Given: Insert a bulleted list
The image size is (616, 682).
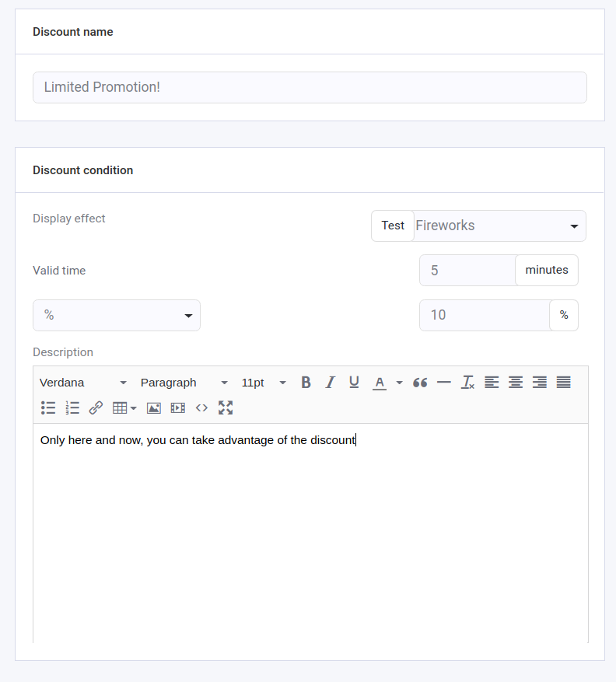Looking at the screenshot, I should click(x=48, y=407).
